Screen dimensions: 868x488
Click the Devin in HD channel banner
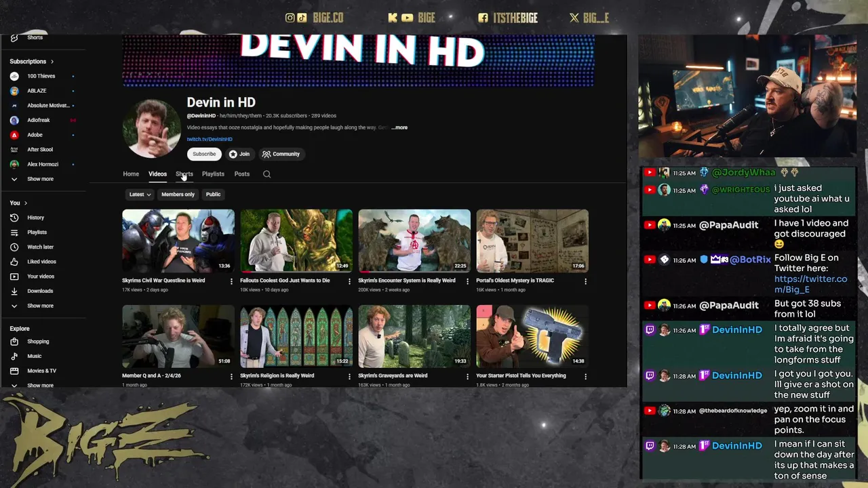358,61
